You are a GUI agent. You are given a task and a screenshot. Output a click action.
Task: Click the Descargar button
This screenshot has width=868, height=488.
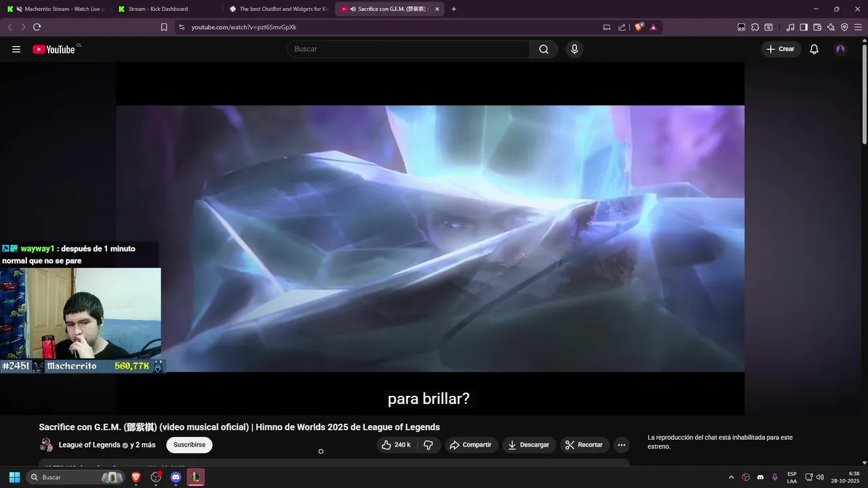(529, 445)
